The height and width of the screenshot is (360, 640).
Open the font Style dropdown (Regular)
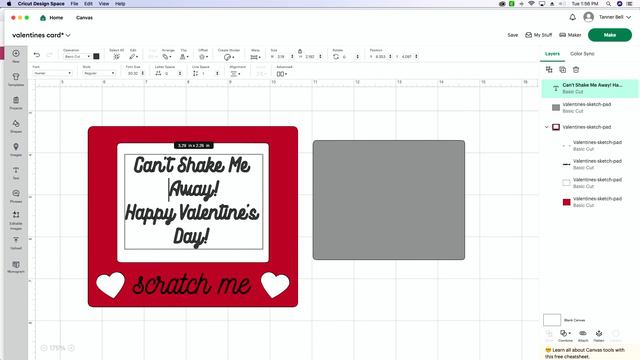(x=99, y=73)
